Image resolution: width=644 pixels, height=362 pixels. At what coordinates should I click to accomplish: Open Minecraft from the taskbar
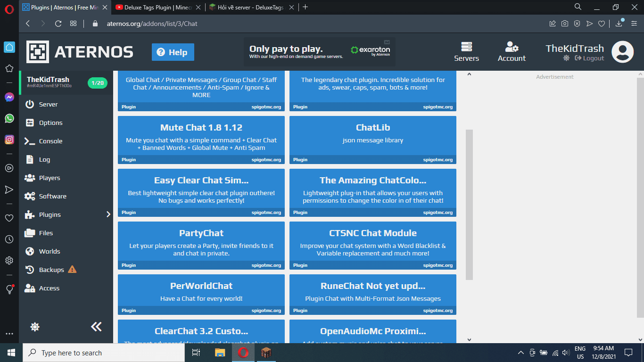(265, 353)
